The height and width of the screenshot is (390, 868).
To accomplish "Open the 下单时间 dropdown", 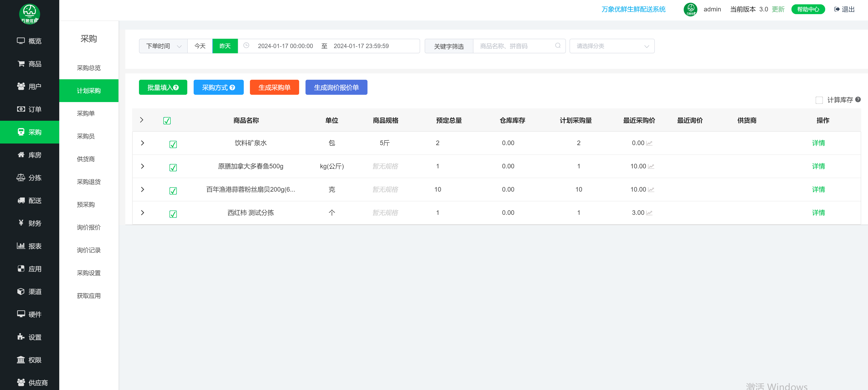I will coord(163,46).
